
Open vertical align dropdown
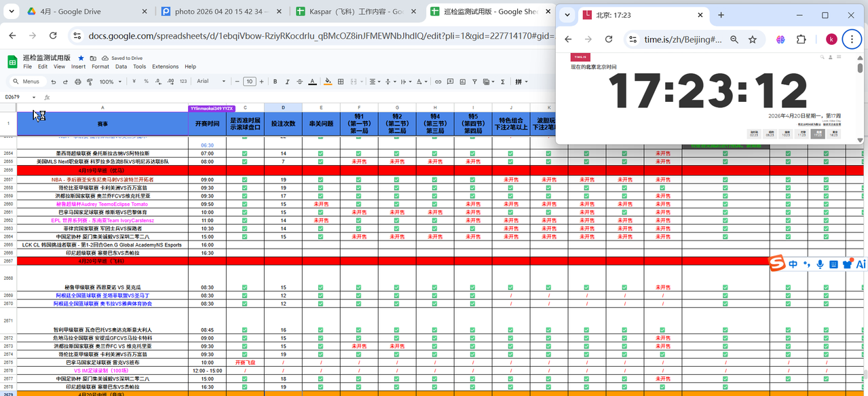pyautogui.click(x=391, y=82)
